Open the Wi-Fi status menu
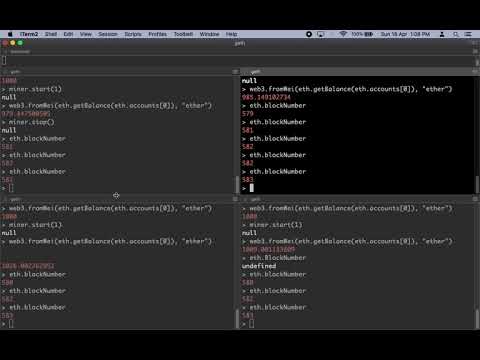 coord(343,34)
